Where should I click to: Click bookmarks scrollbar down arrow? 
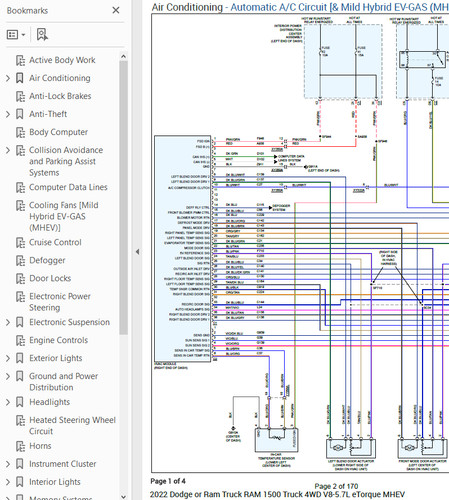coord(123,496)
